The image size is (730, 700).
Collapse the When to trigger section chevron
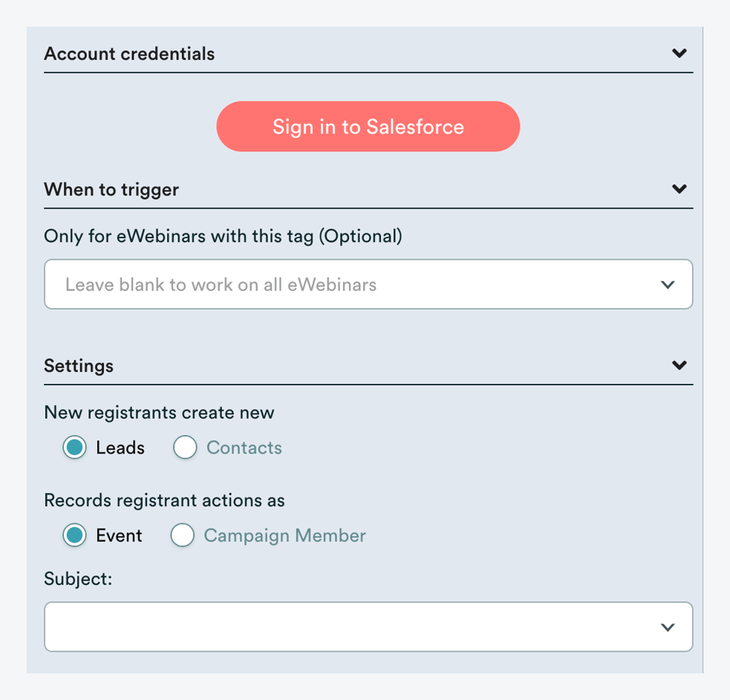click(679, 189)
